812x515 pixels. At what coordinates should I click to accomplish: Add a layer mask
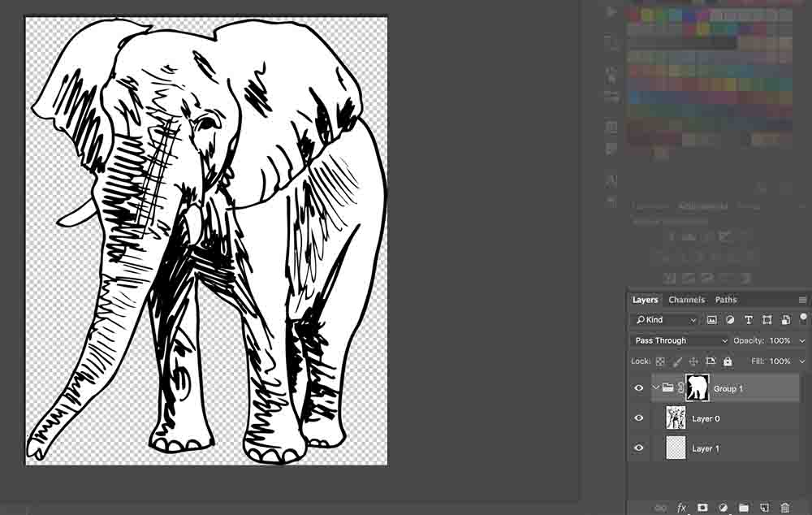[702, 508]
